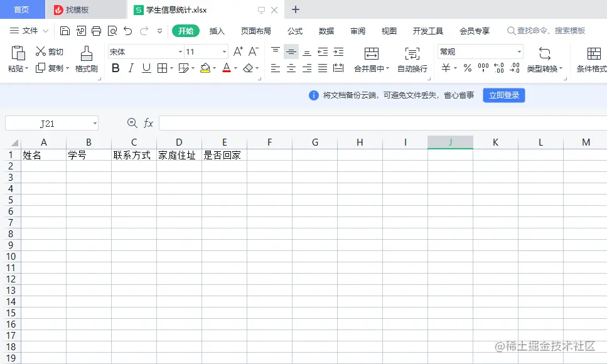Increase indent icon
607x364 pixels.
pyautogui.click(x=338, y=51)
